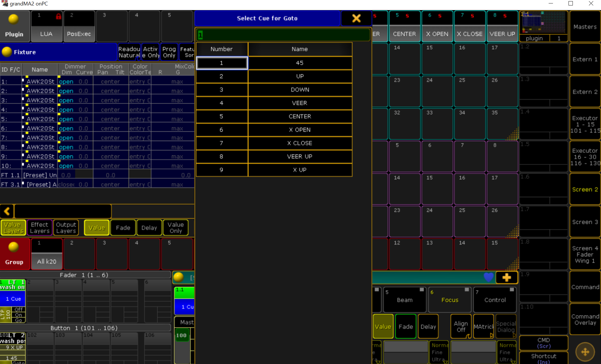Open the Beam preset type tab
Screen dimensions: 601x364
[405, 299]
